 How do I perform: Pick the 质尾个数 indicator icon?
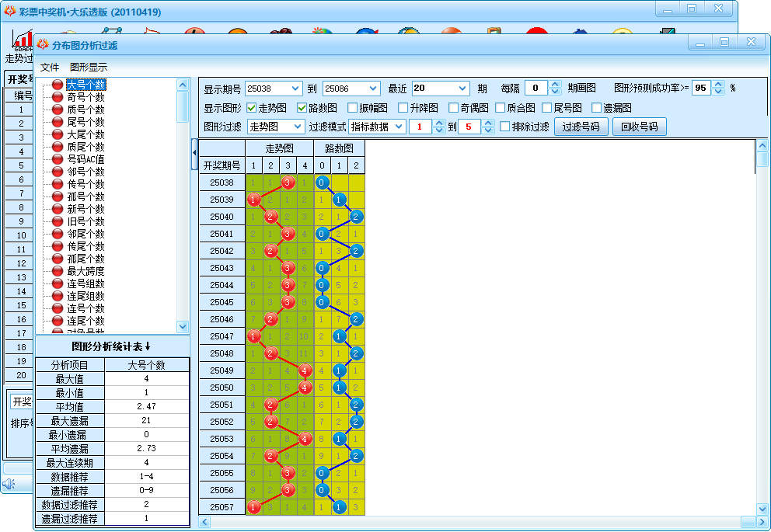point(58,147)
